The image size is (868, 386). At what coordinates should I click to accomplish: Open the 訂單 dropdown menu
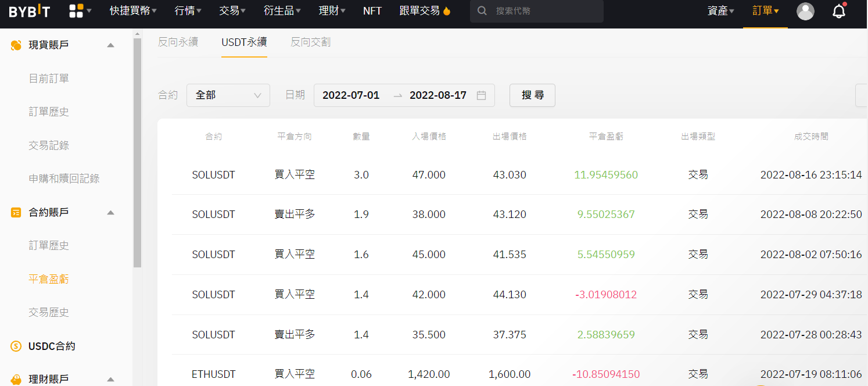[x=766, y=10]
